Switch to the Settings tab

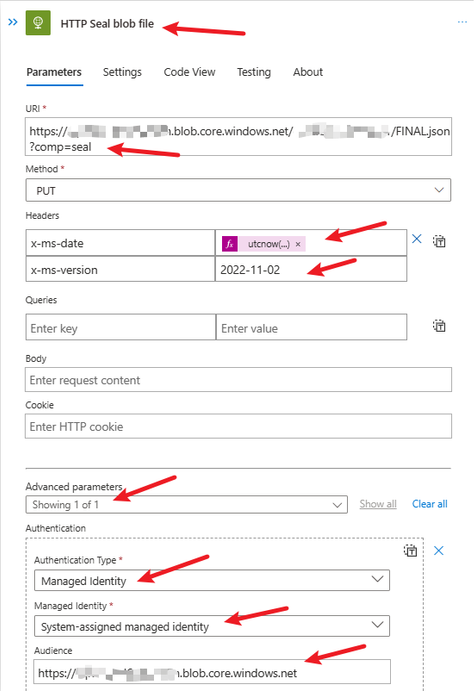(122, 72)
